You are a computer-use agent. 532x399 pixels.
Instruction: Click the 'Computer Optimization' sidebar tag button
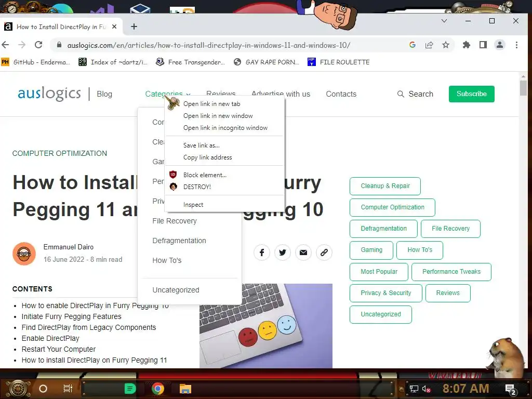click(392, 207)
